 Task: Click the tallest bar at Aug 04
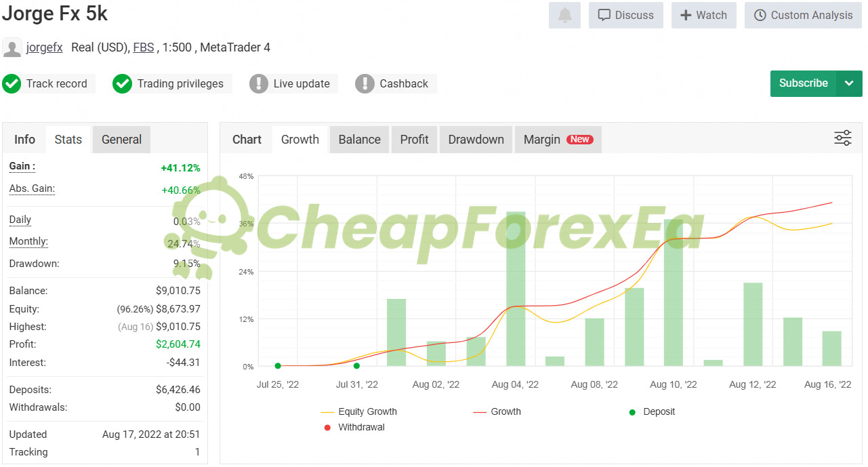516,289
